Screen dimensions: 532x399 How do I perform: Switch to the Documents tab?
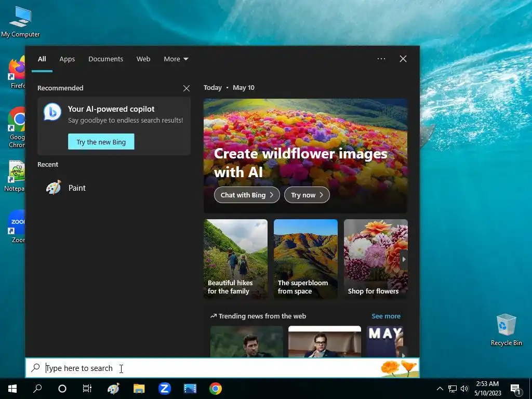105,59
